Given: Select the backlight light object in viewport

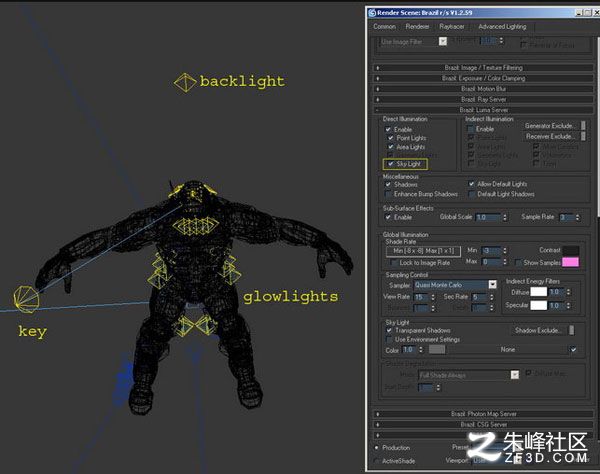Looking at the screenshot, I should click(185, 83).
